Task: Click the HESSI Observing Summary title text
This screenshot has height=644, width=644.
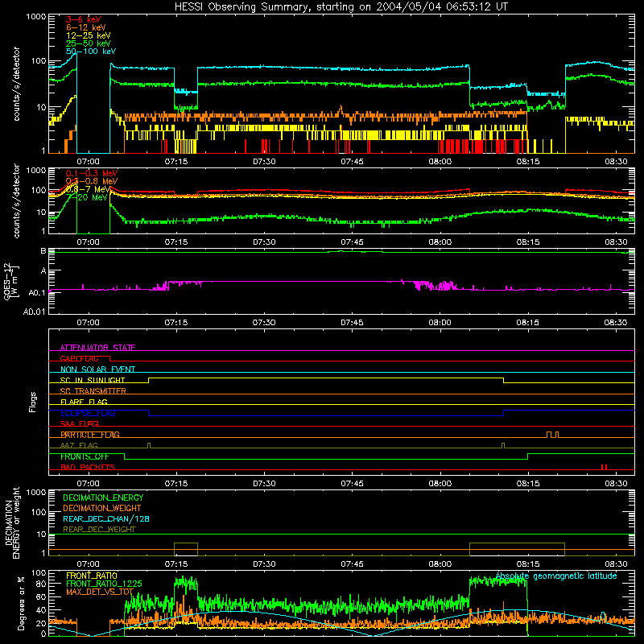Action: tap(341, 7)
